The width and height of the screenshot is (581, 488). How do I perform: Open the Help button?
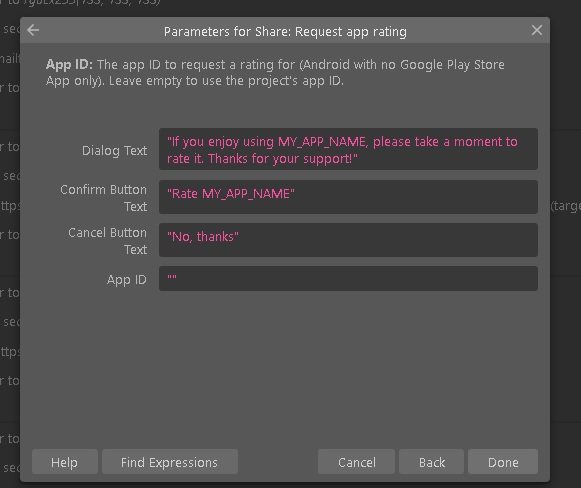[x=64, y=462]
